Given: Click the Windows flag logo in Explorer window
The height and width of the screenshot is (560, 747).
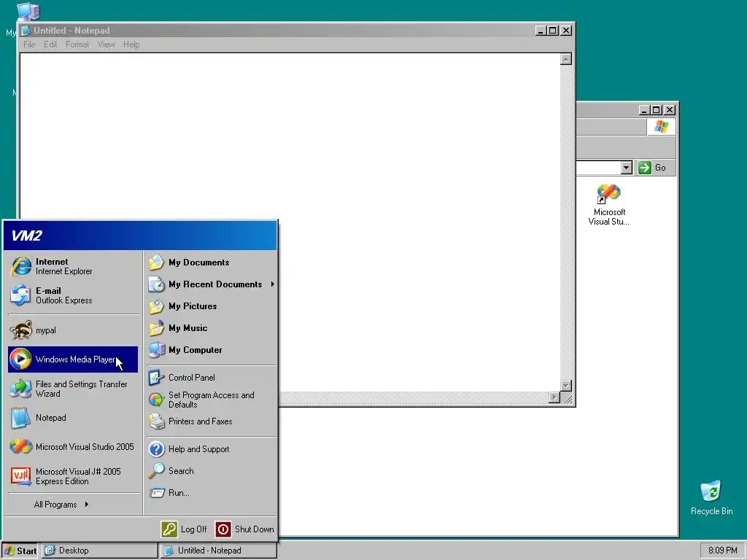Looking at the screenshot, I should click(661, 127).
